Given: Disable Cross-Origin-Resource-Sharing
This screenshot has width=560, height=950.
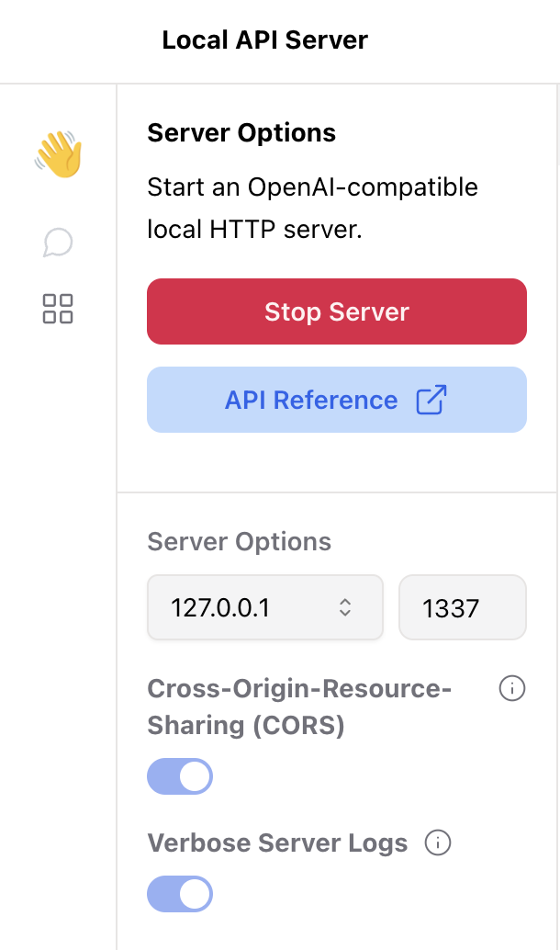Looking at the screenshot, I should click(180, 776).
